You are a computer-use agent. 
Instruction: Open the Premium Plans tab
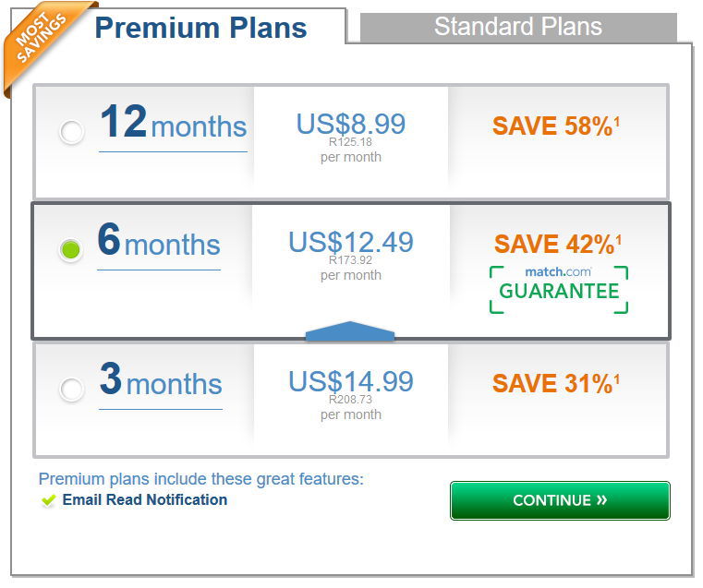[x=200, y=28]
